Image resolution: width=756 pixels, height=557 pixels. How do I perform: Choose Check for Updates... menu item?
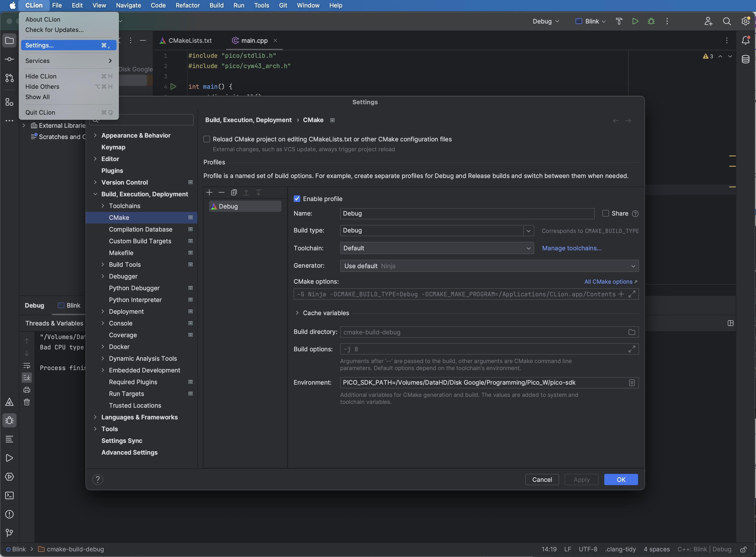tap(69, 30)
